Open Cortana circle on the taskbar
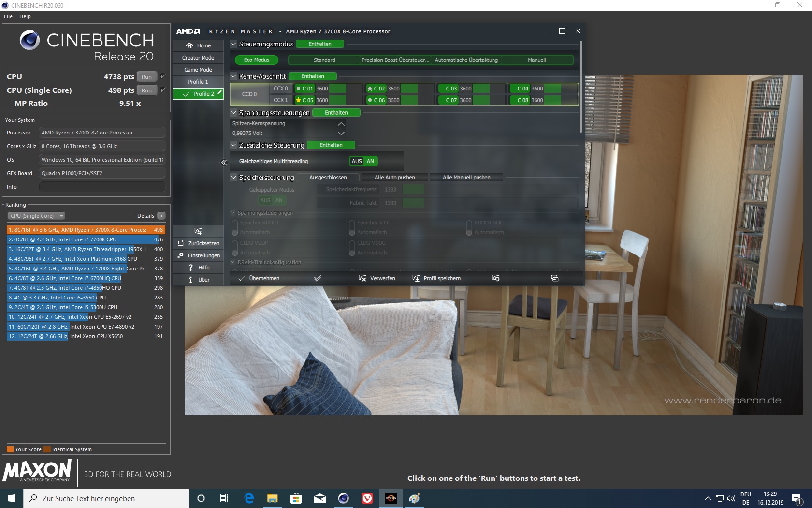The height and width of the screenshot is (508, 812). click(201, 498)
